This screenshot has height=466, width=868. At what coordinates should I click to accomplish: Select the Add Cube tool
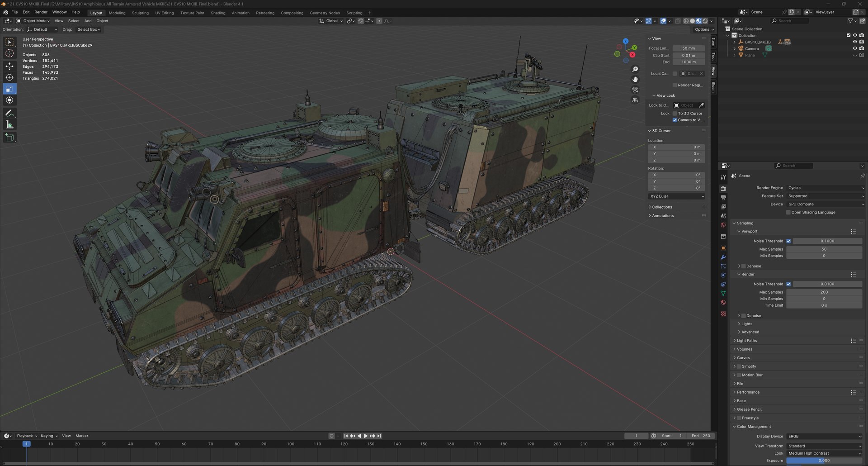9,138
